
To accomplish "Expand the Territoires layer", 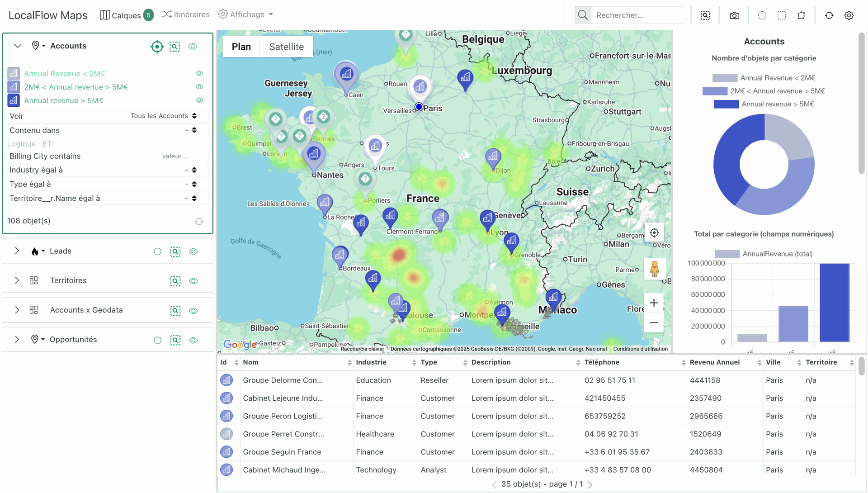I will pos(17,280).
